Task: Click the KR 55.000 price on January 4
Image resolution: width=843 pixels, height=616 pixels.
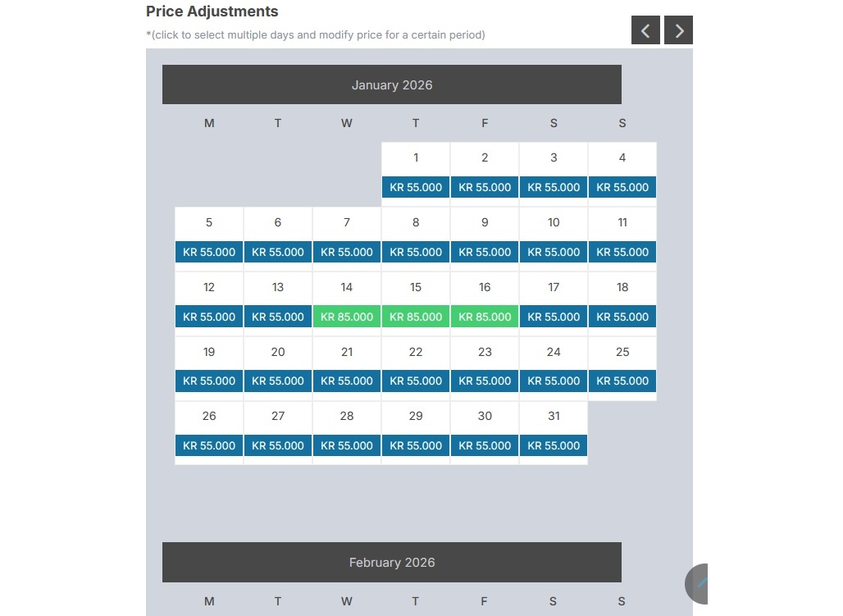Action: pos(622,187)
